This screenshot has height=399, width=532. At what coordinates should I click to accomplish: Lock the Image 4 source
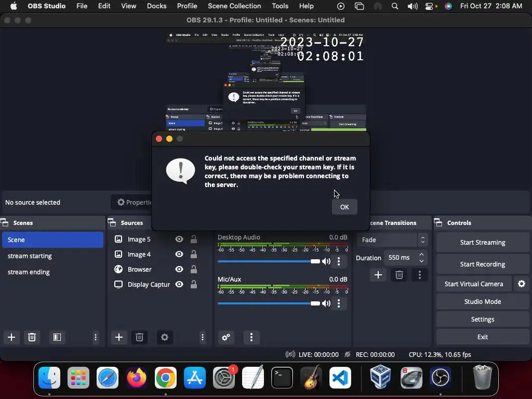click(194, 254)
